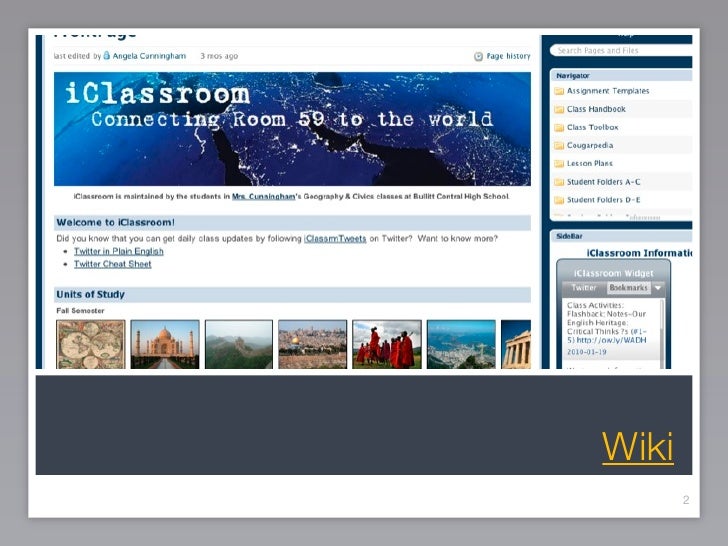This screenshot has width=728, height=546.
Task: Click the iClassroom Widget title
Action: [613, 273]
